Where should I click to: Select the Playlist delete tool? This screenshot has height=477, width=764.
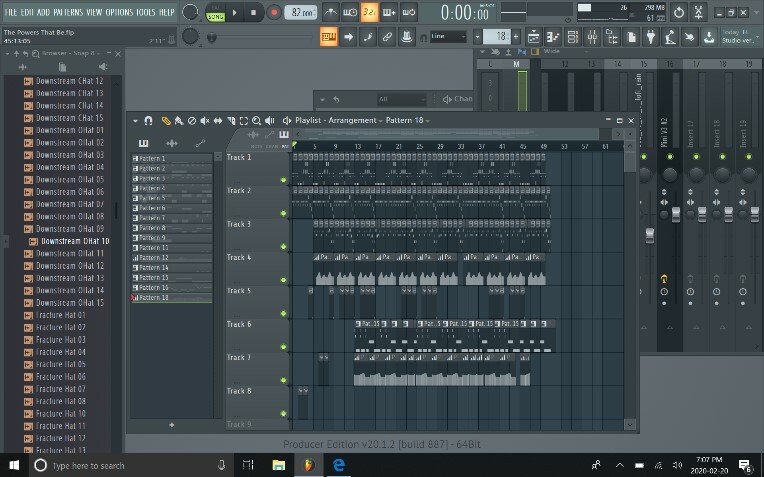pyautogui.click(x=192, y=120)
